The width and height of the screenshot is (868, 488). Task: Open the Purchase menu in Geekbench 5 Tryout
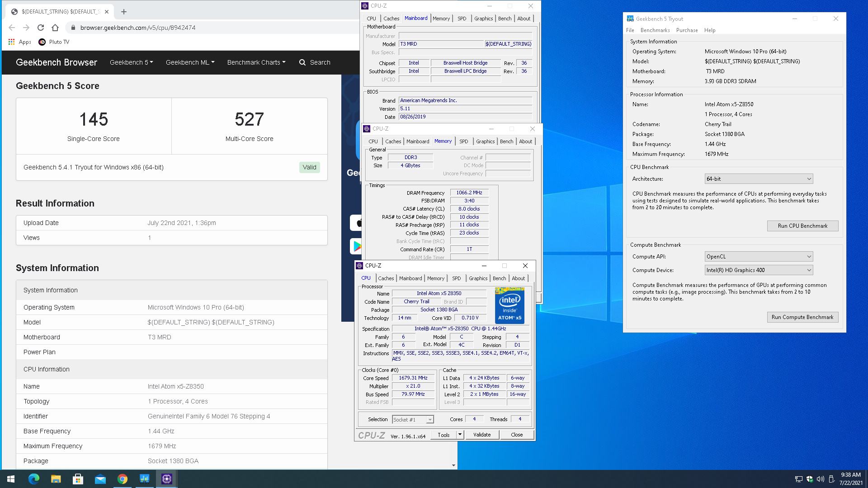coord(687,30)
